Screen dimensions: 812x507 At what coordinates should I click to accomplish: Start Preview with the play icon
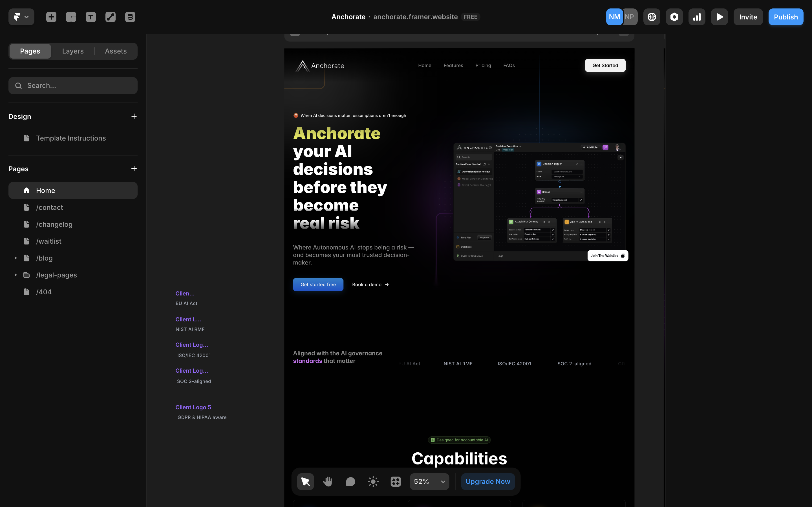[719, 16]
